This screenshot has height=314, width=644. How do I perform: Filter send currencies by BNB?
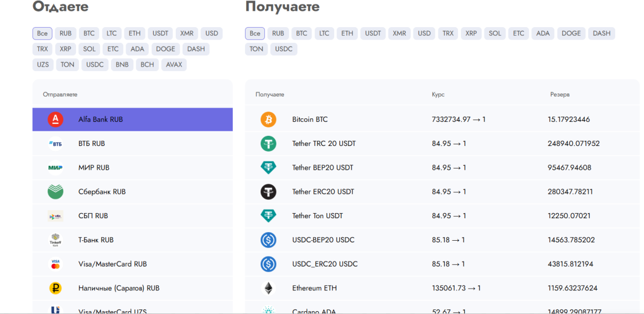coord(122,64)
